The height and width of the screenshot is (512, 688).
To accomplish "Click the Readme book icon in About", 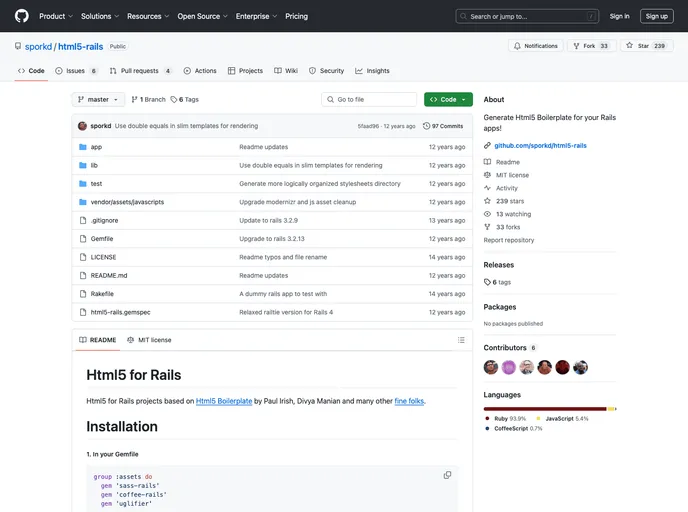I will [487, 162].
